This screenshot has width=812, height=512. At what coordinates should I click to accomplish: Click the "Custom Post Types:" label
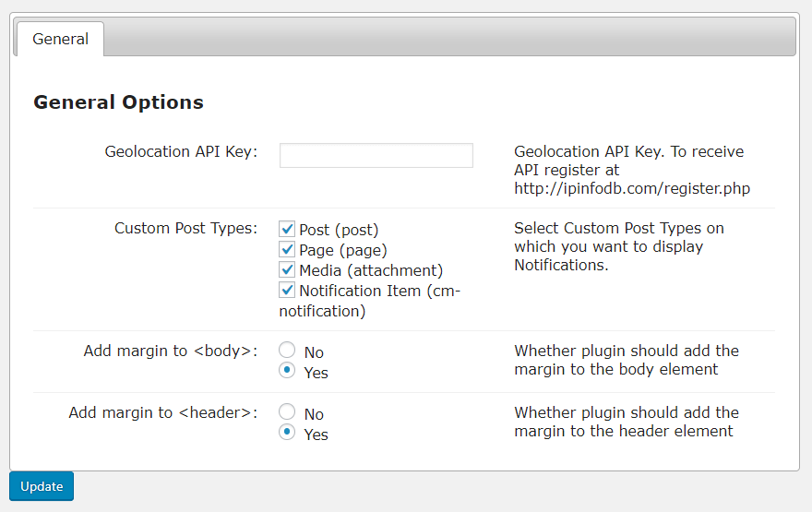point(185,228)
